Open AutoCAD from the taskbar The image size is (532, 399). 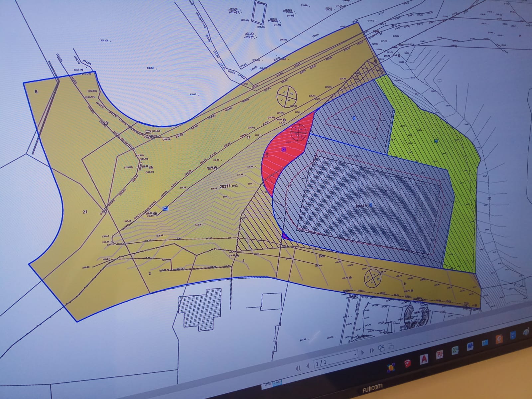point(424,359)
